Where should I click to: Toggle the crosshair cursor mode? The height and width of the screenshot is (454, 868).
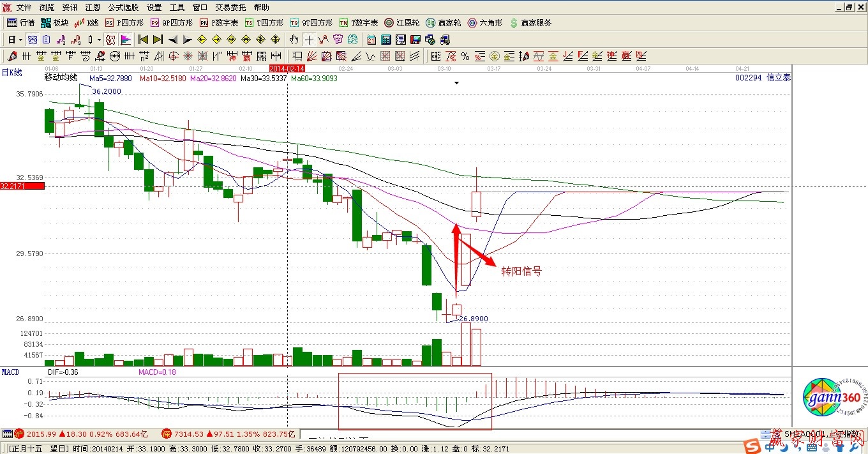[x=309, y=40]
